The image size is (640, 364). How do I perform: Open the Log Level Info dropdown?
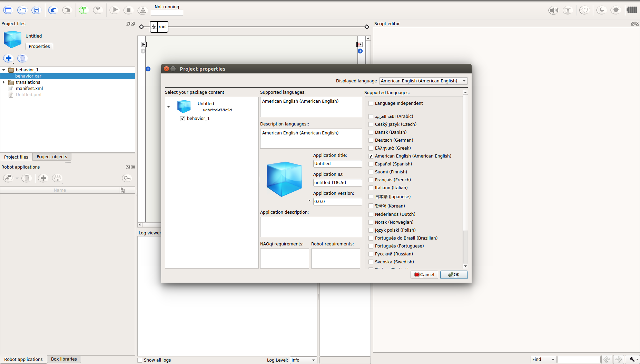pos(303,360)
